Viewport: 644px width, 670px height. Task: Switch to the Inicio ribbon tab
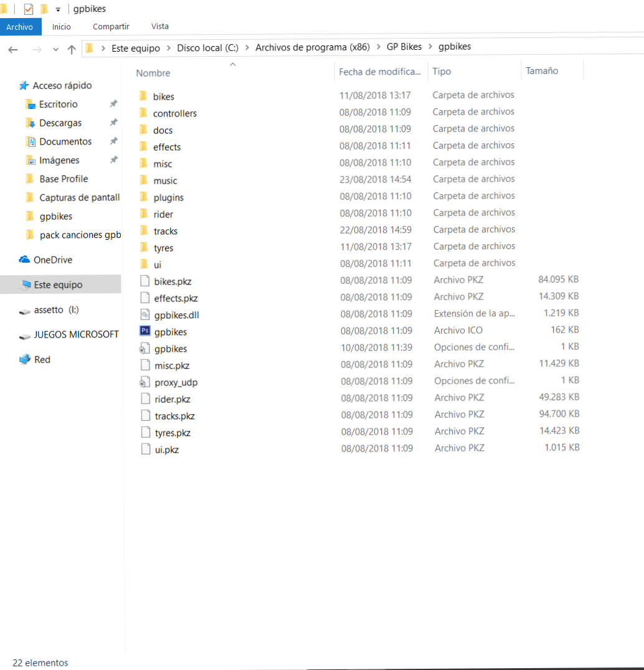62,27
